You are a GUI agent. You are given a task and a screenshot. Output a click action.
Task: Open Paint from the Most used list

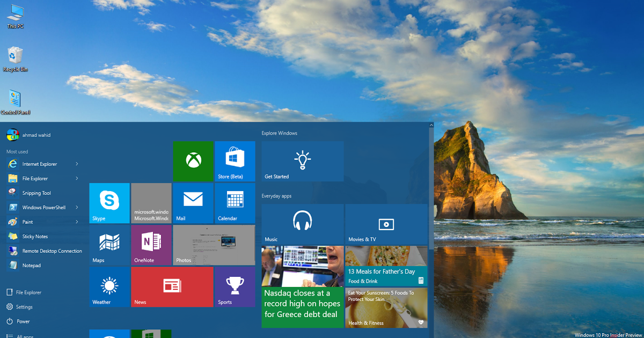(x=27, y=222)
